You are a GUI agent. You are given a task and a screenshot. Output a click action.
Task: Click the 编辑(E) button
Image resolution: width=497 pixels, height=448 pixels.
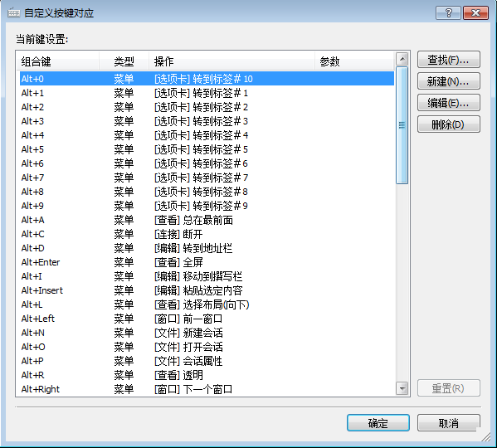[x=449, y=103]
